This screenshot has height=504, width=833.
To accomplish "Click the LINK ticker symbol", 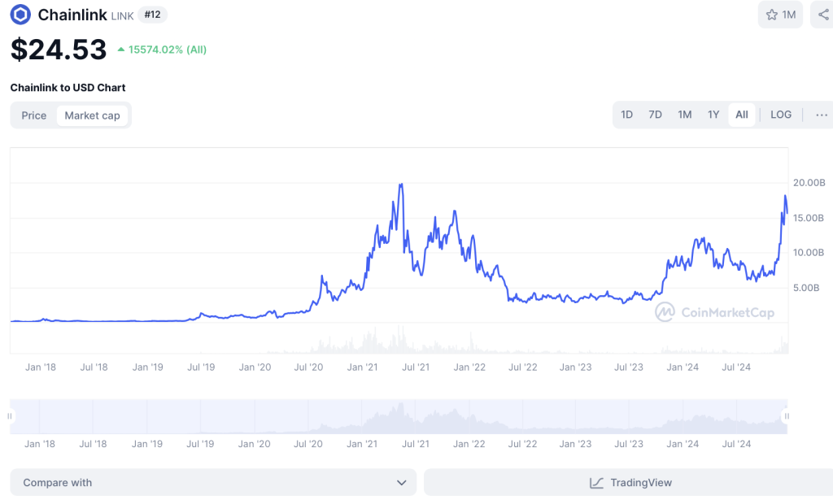I will [x=122, y=16].
